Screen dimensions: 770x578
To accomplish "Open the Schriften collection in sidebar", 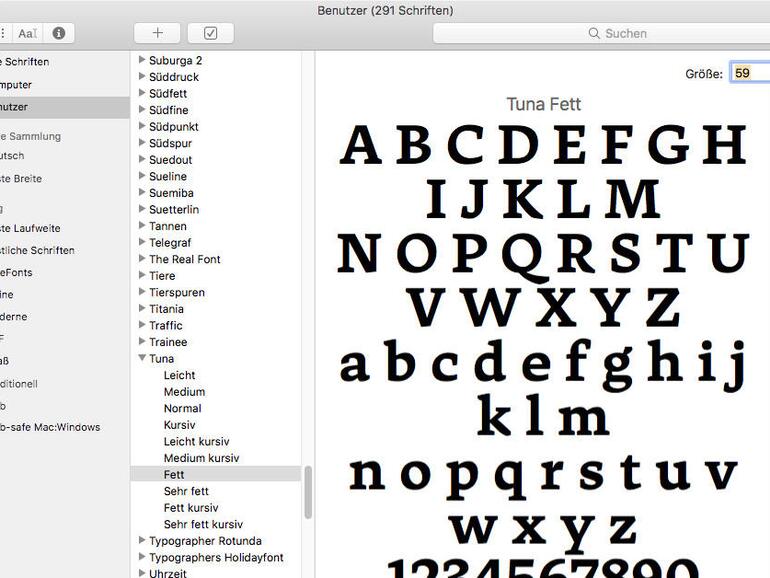I will [25, 62].
